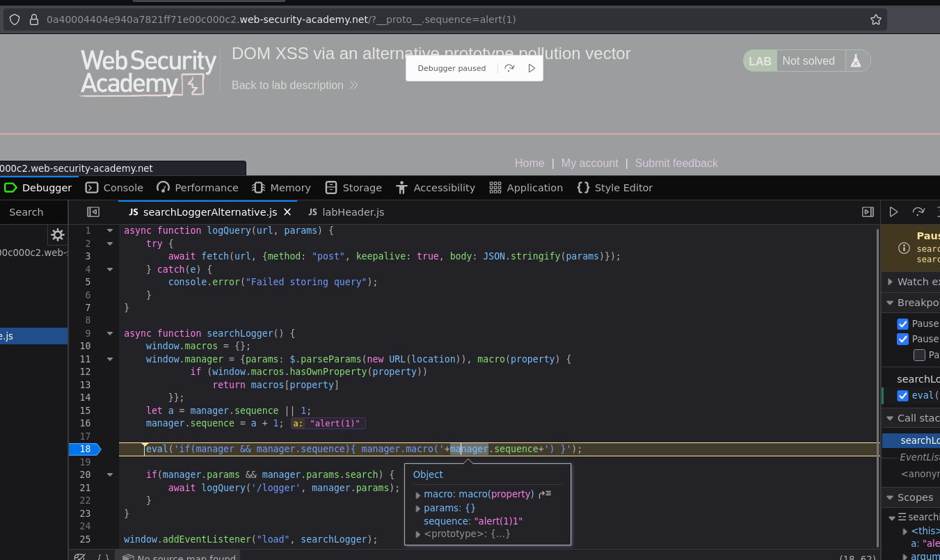
Task: Click the browser URL address field
Action: click(x=445, y=19)
